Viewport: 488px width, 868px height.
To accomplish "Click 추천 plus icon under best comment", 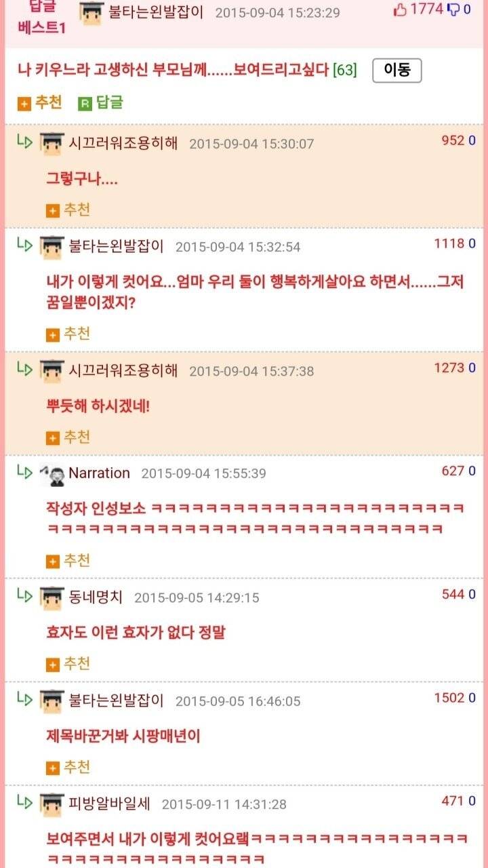I will [24, 104].
